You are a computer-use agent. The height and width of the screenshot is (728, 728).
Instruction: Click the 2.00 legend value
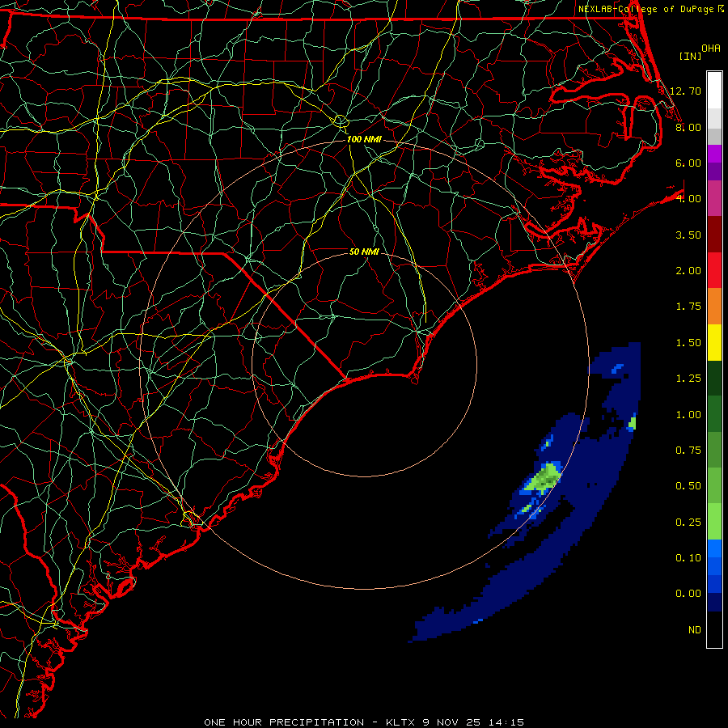[688, 271]
